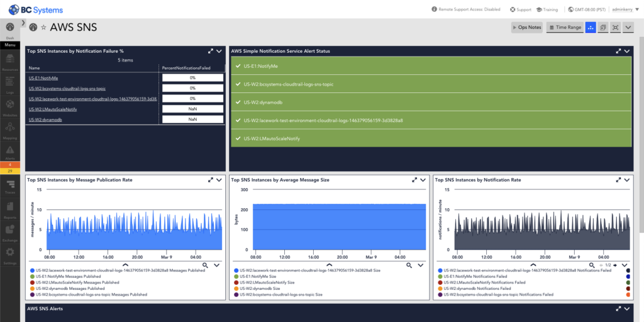The width and height of the screenshot is (644, 322).
Task: Maximize the Notification Failure % widget
Action: pyautogui.click(x=211, y=52)
